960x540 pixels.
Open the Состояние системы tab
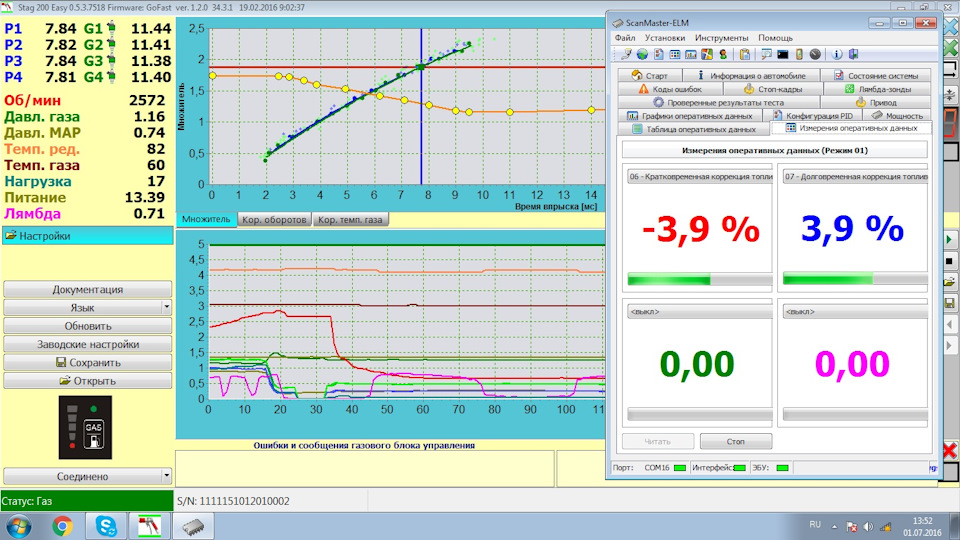pyautogui.click(x=876, y=76)
